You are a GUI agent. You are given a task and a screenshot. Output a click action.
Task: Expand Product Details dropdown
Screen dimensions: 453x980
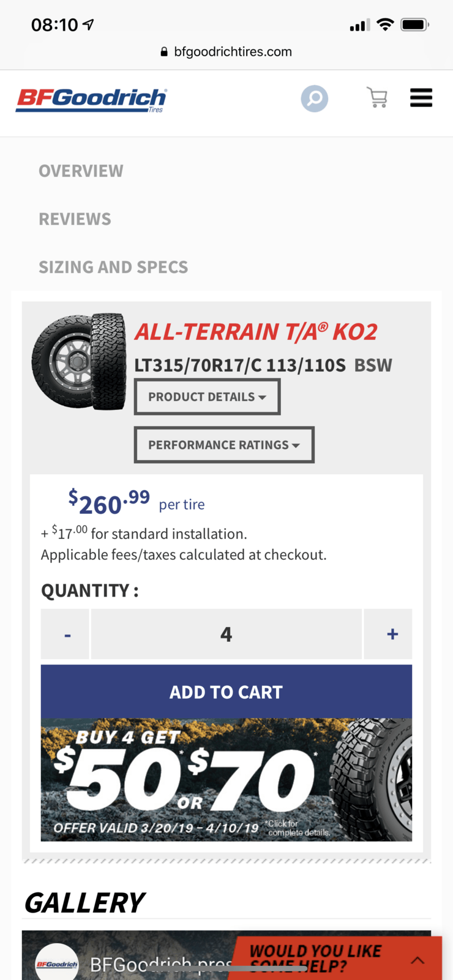click(207, 397)
